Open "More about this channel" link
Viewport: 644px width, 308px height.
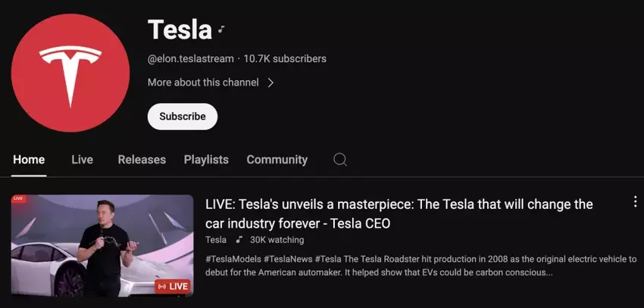pyautogui.click(x=203, y=82)
